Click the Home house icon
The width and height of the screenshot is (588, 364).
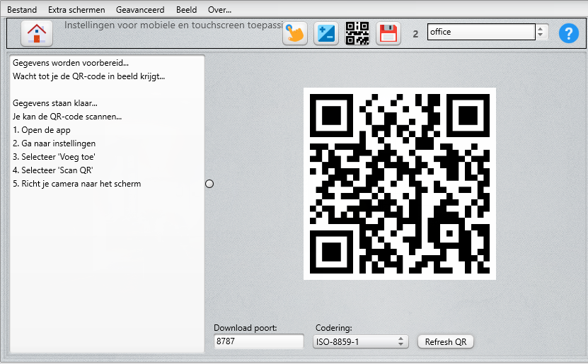click(37, 33)
